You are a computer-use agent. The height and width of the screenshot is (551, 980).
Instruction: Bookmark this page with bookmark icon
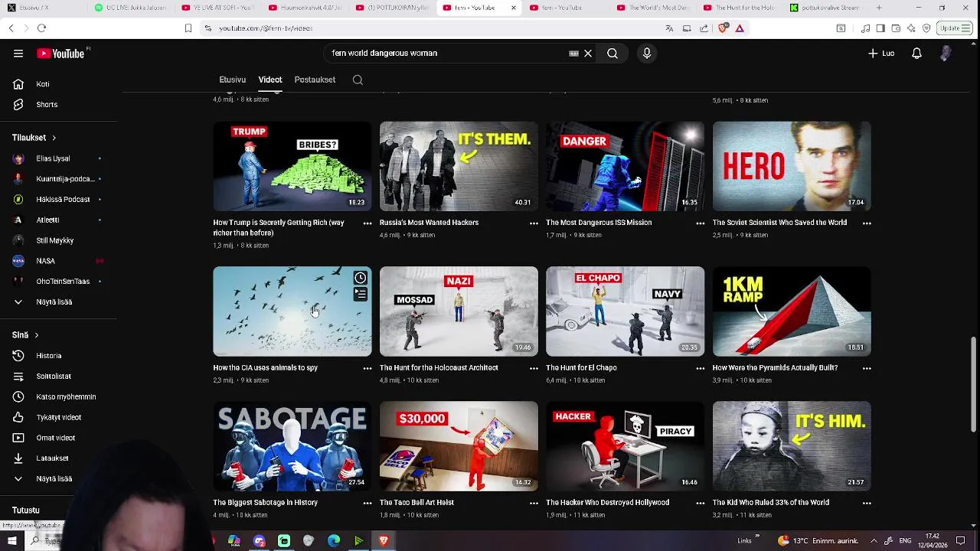(188, 28)
